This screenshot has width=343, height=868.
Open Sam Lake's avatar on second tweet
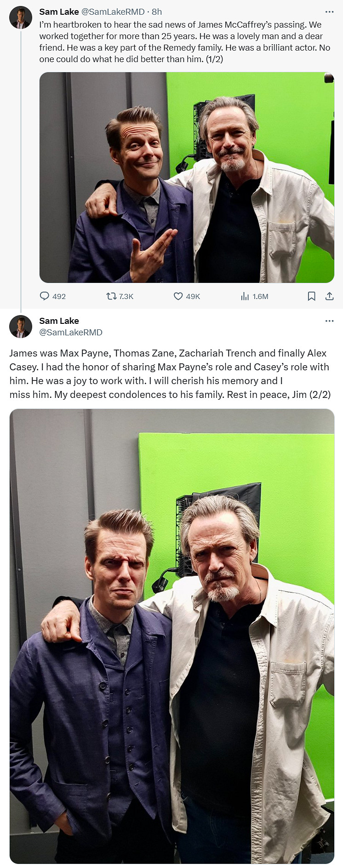(x=21, y=327)
